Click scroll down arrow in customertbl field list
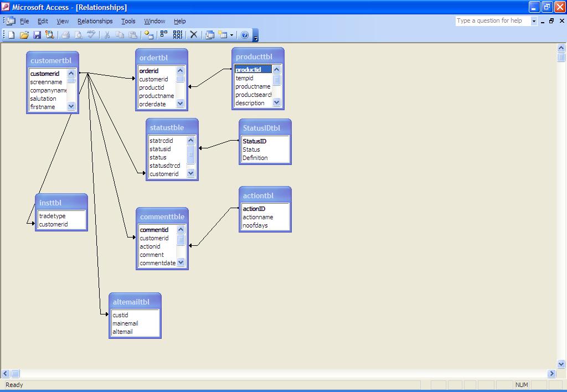 [71, 106]
